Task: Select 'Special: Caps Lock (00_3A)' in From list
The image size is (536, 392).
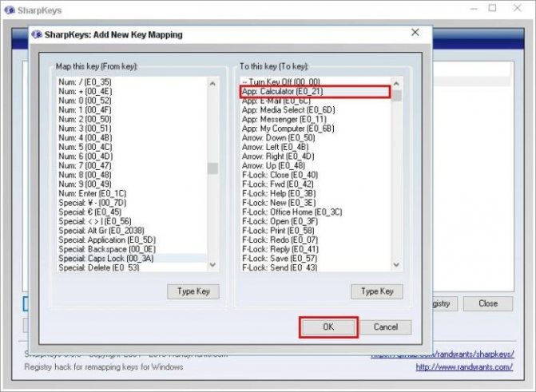Action: pos(132,259)
